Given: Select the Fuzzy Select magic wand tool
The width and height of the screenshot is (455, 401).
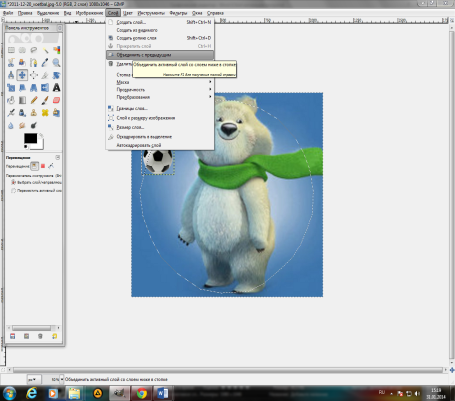Looking at the screenshot, I should (45, 50).
